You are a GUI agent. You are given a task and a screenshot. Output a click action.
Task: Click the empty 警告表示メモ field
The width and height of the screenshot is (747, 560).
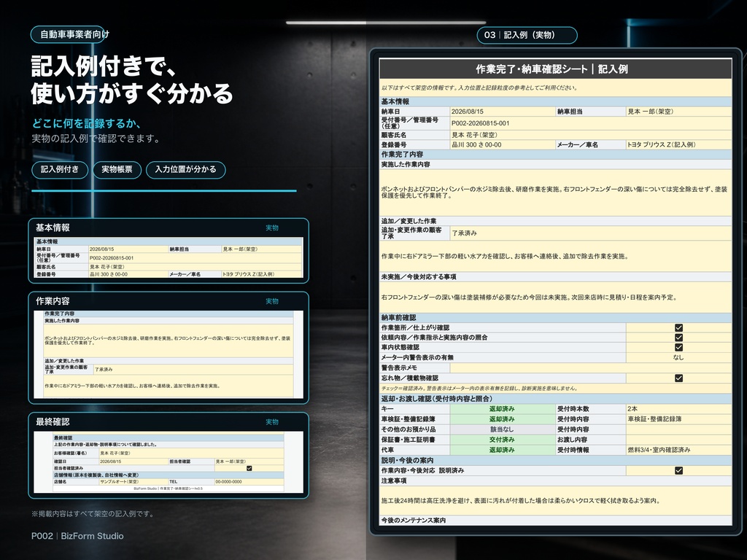(x=591, y=368)
